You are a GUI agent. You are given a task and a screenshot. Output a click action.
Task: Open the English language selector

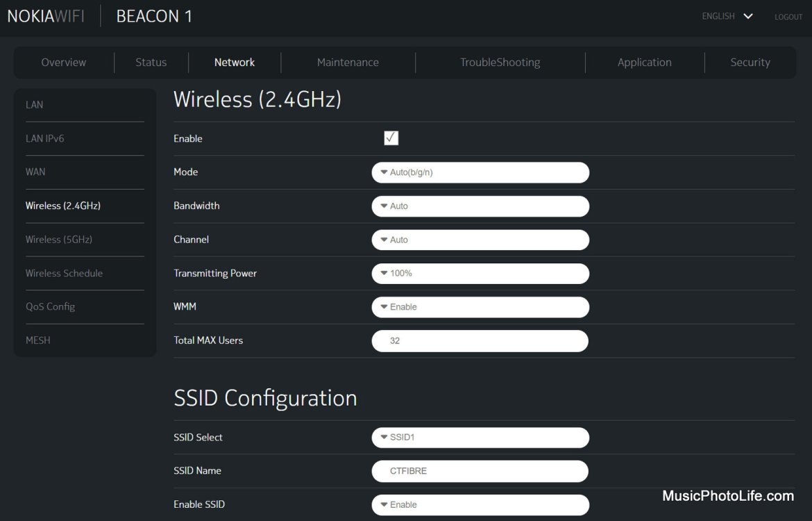tap(727, 16)
